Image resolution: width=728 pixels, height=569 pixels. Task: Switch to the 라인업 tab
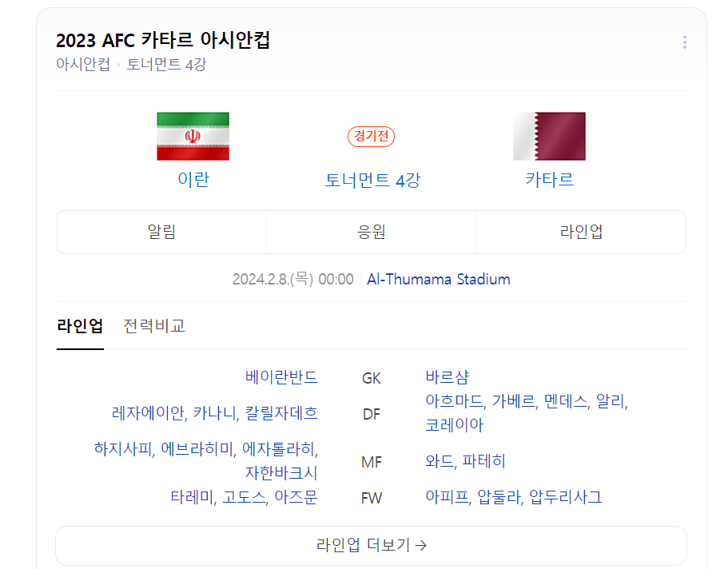80,325
